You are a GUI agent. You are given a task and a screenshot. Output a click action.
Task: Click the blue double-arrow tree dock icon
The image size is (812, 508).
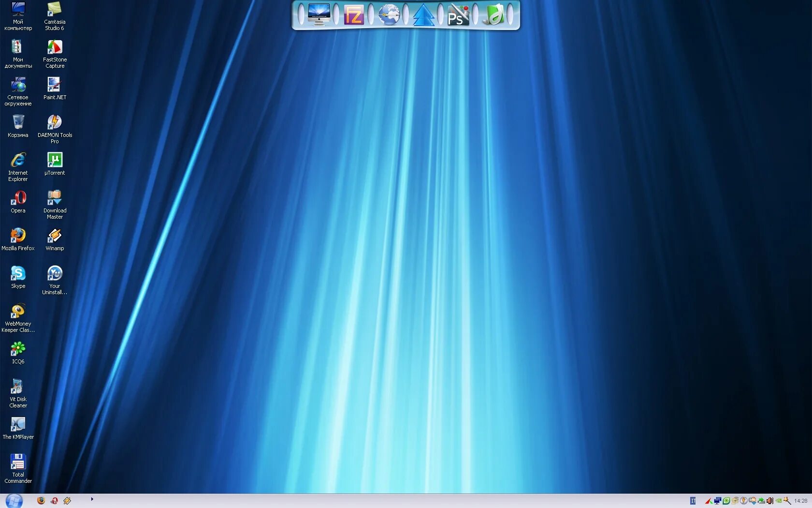point(423,15)
